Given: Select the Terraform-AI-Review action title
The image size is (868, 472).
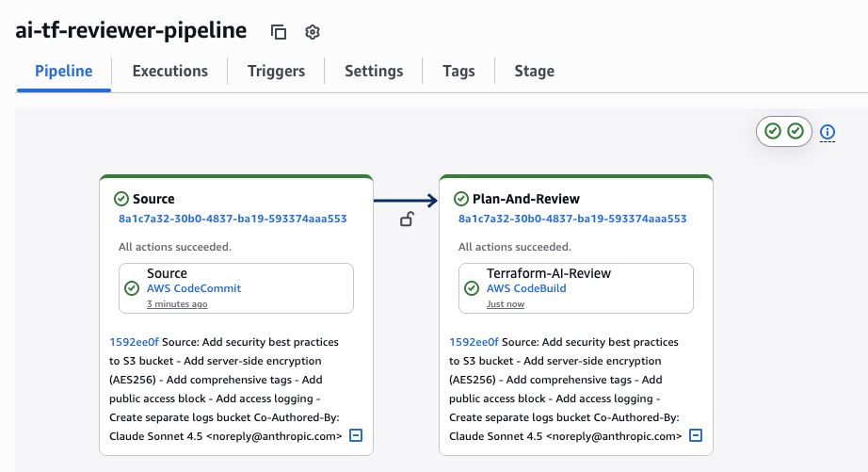Looking at the screenshot, I should 549,273.
